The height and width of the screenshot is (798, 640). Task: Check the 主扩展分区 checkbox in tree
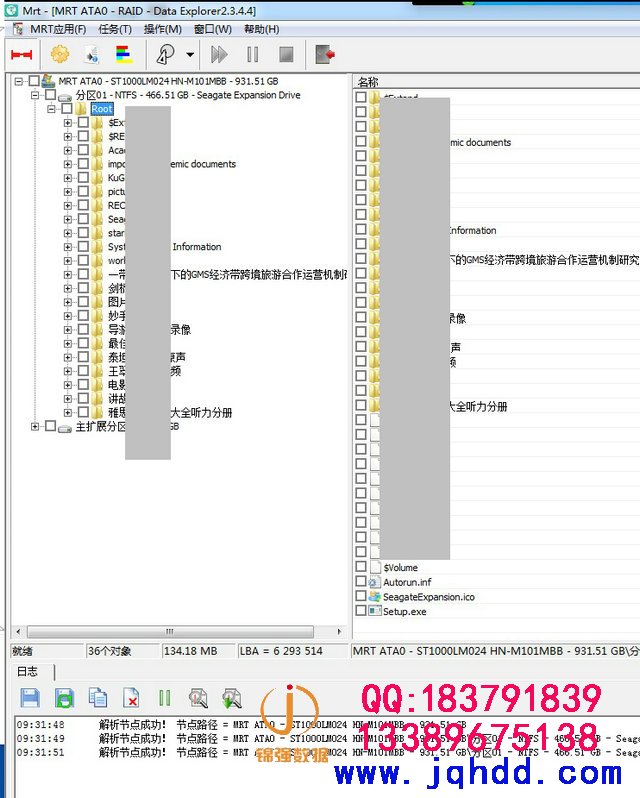pyautogui.click(x=50, y=425)
